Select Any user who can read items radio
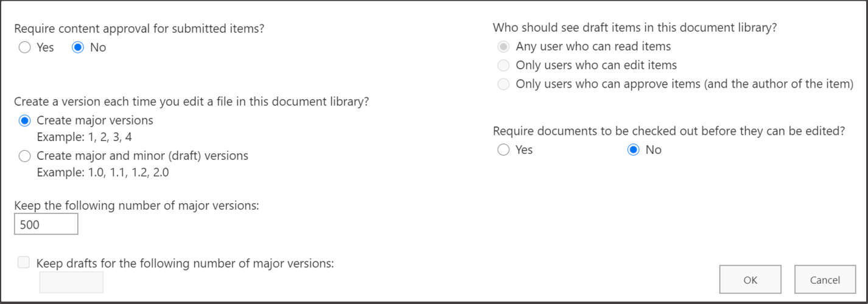 pos(503,46)
